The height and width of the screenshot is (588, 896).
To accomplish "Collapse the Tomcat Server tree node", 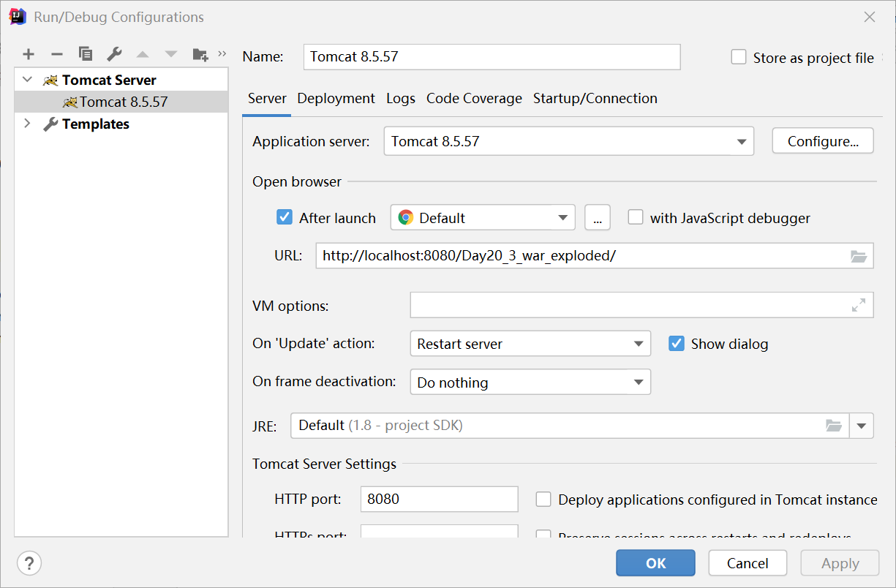I will pyautogui.click(x=28, y=80).
